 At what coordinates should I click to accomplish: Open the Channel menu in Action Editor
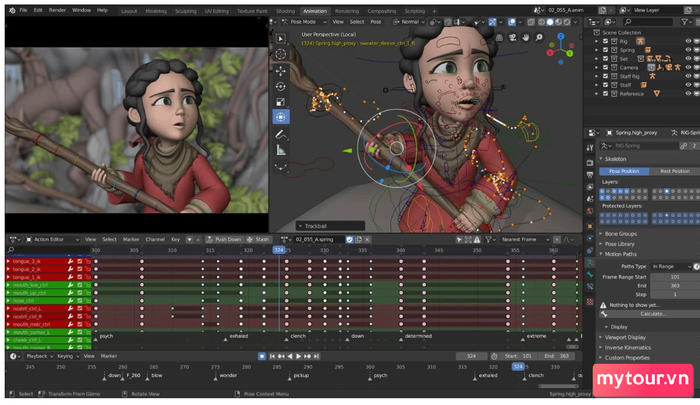[155, 239]
